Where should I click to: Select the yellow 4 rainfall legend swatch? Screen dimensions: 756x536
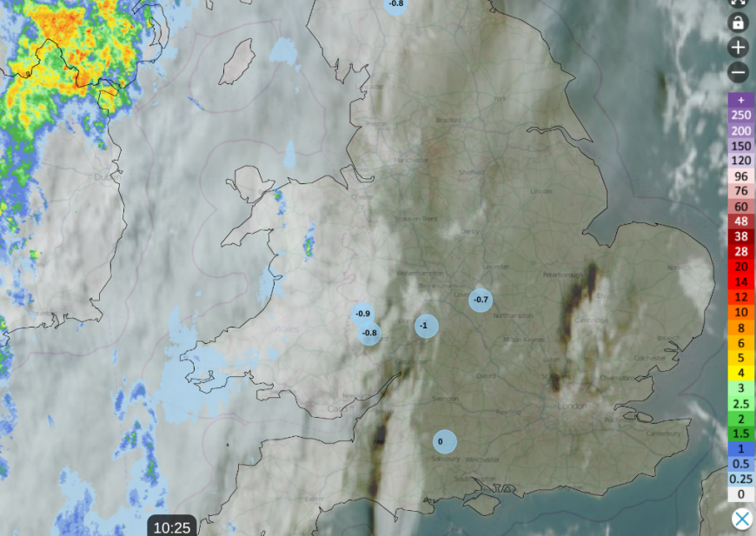pos(741,373)
